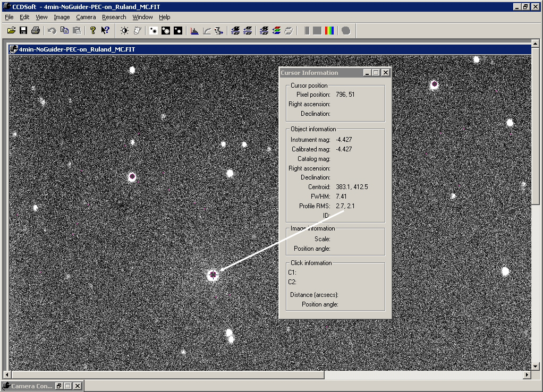Viewport: 543px width, 392px height.
Task: Select the rainbow spectrum color icon
Action: pyautogui.click(x=329, y=30)
